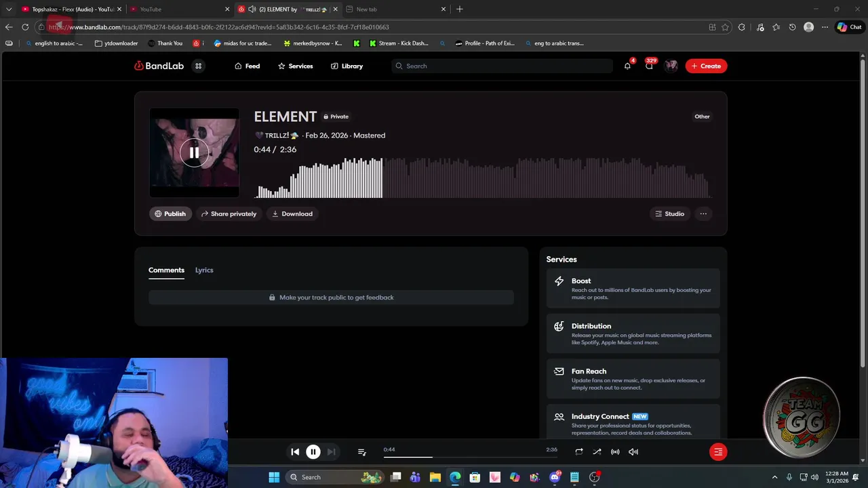This screenshot has height=488, width=868.
Task: Close the YouTube tab
Action: 227,9
